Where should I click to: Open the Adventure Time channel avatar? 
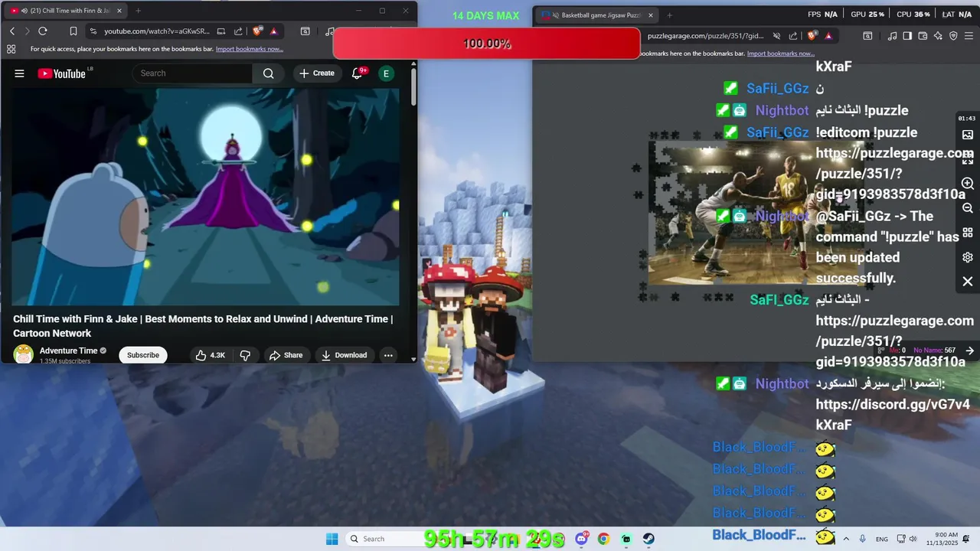24,354
